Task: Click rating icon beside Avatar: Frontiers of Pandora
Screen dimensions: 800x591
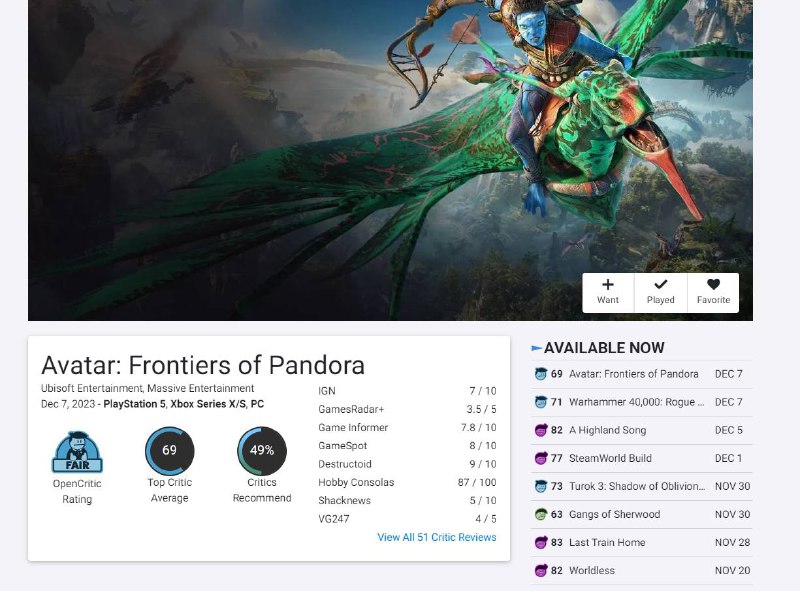Action: coord(540,374)
